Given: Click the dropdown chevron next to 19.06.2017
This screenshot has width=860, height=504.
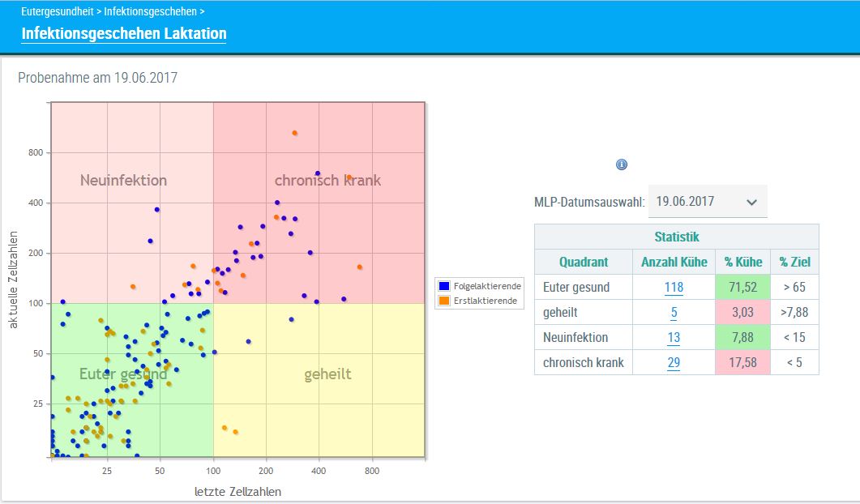Looking at the screenshot, I should pos(751,202).
